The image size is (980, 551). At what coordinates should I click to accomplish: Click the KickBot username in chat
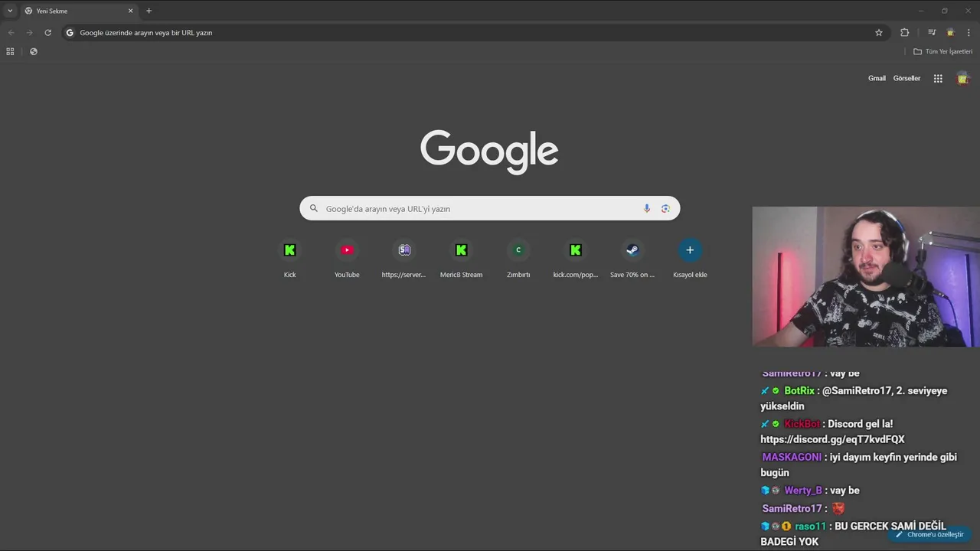[802, 424]
